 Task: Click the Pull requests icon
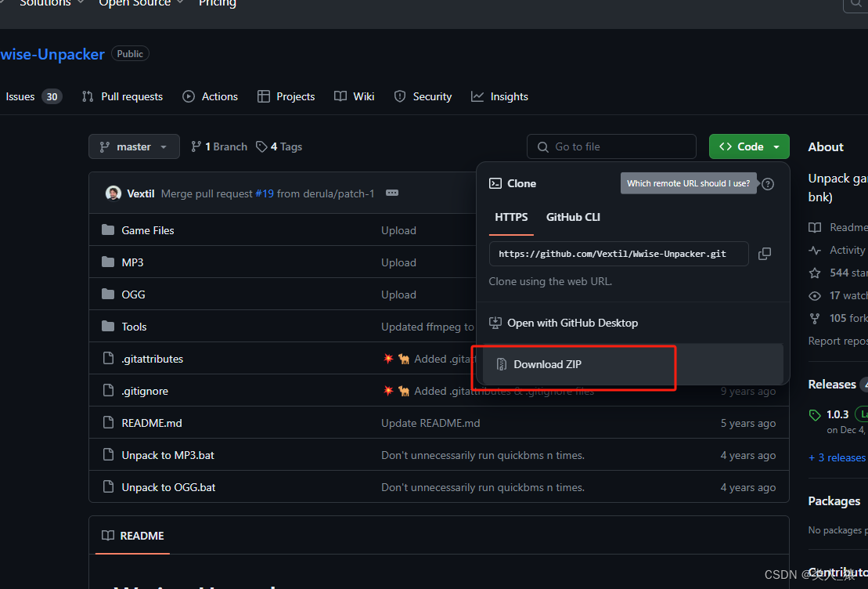pos(88,96)
